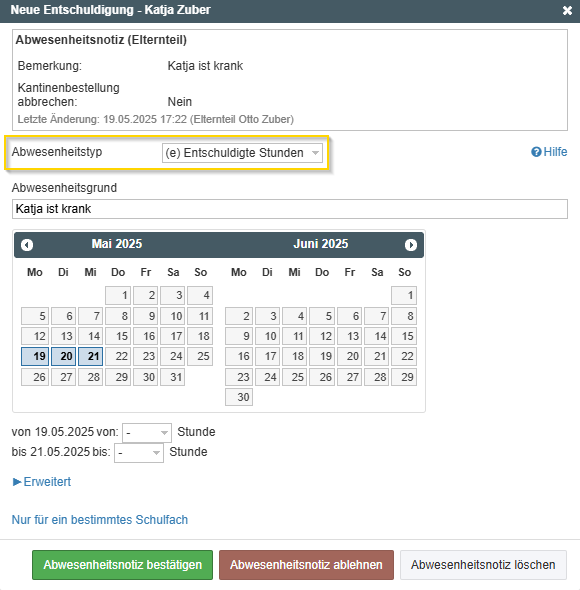The image size is (580, 590).
Task: Select day 31 in Mai 2025
Action: [x=172, y=377]
